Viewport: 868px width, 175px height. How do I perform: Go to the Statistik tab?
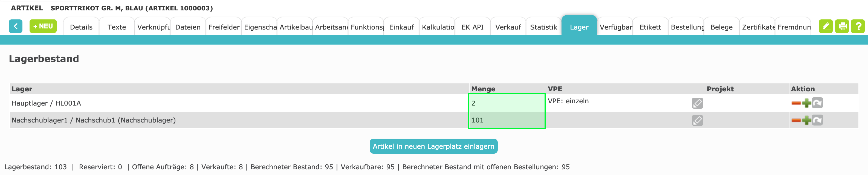point(543,27)
